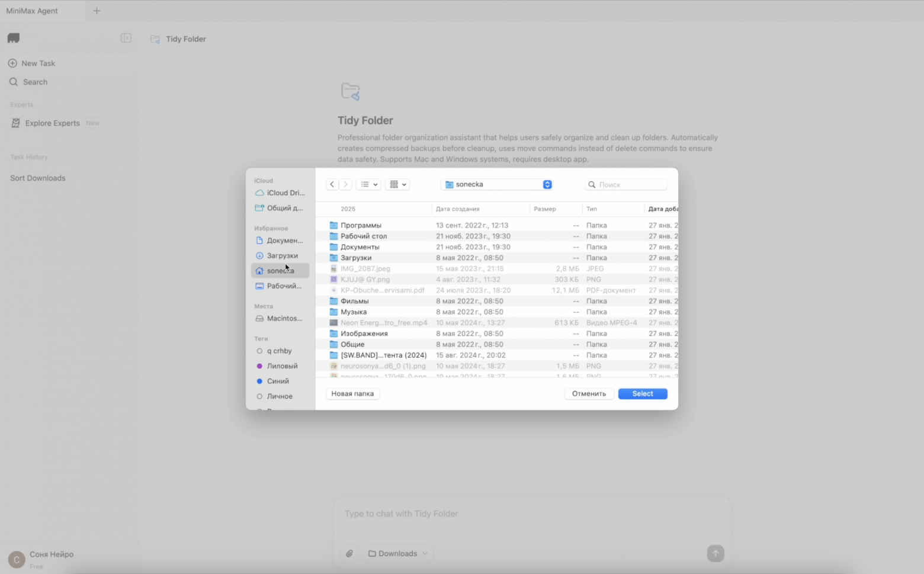The width and height of the screenshot is (924, 574).
Task: Click the IMG_2087.jpeg file name
Action: [x=365, y=269]
